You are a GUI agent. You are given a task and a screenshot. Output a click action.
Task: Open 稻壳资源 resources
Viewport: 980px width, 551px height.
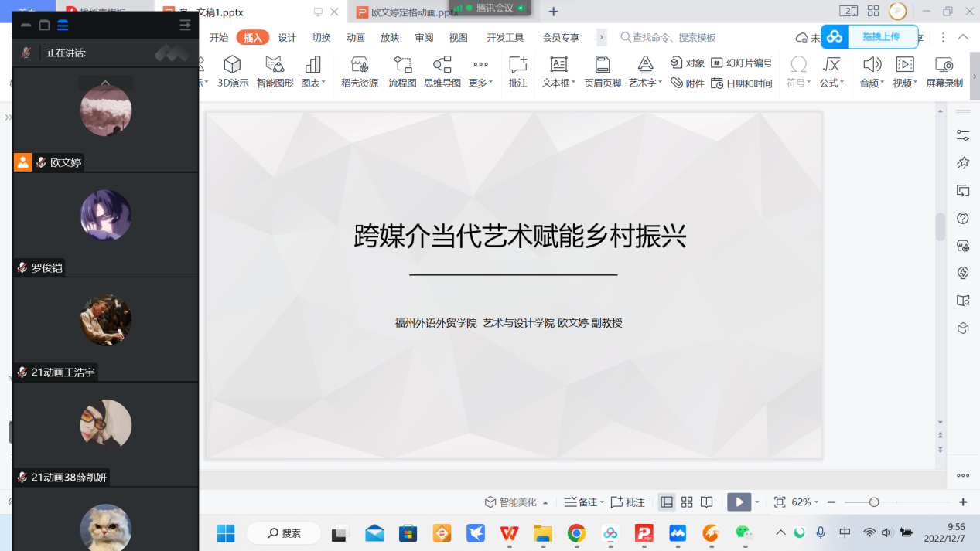coord(360,72)
